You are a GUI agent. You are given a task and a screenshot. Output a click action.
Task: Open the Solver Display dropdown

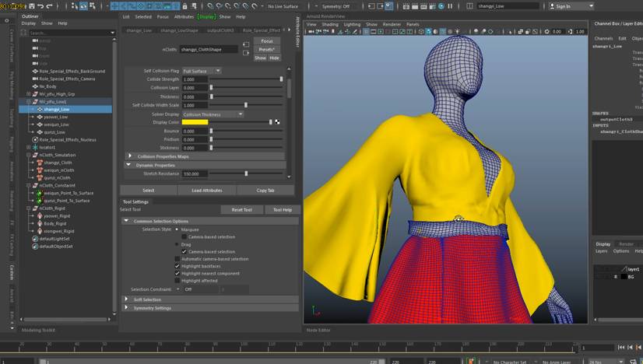[213, 114]
